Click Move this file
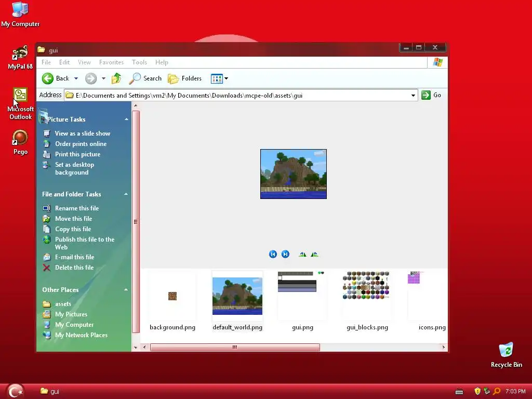532x399 pixels. (74, 219)
